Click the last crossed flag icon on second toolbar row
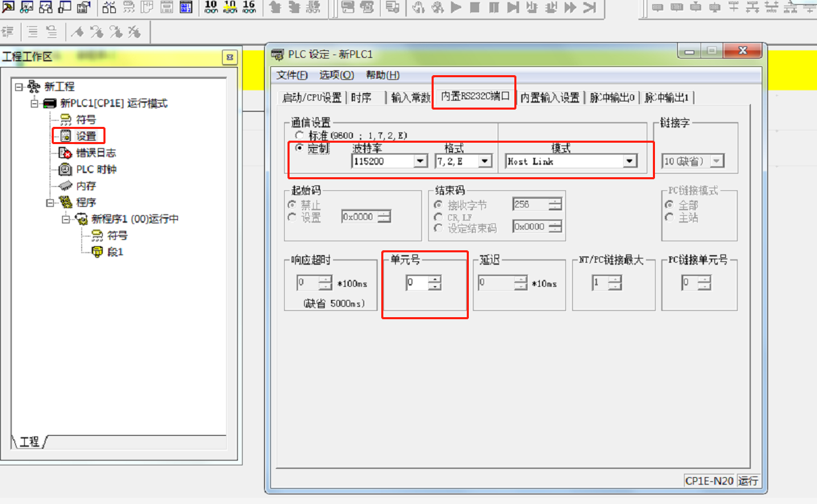817x504 pixels. tap(134, 32)
